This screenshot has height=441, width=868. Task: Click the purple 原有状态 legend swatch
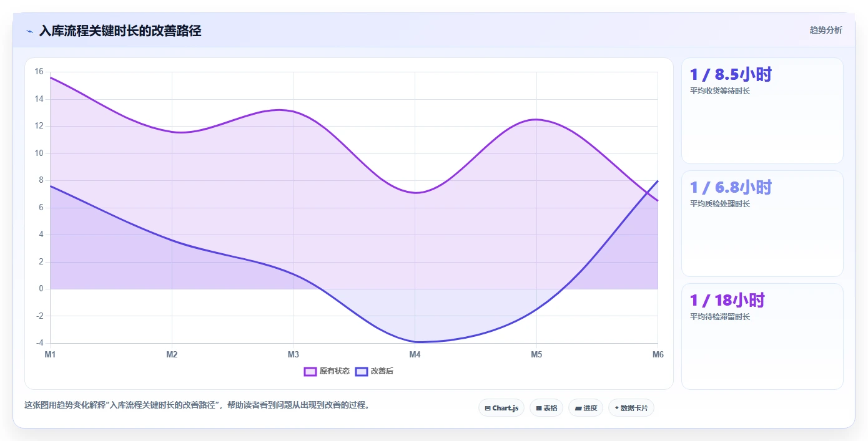click(310, 371)
